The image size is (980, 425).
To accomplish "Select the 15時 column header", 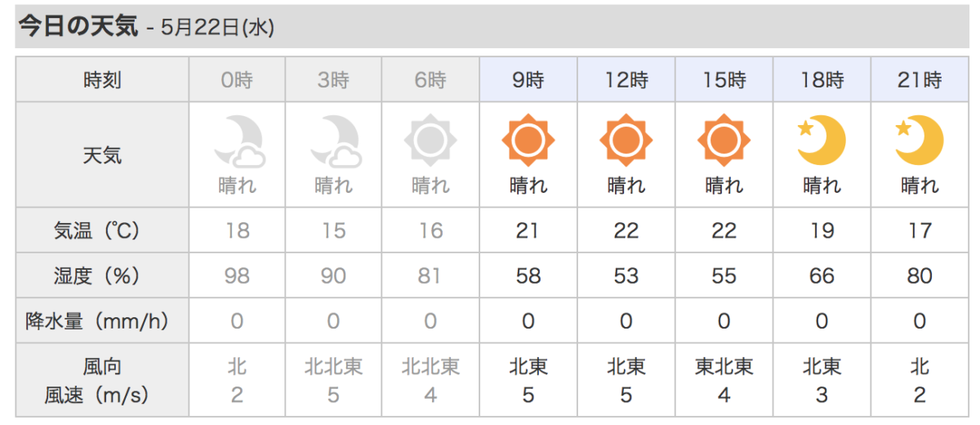I will pos(724,80).
